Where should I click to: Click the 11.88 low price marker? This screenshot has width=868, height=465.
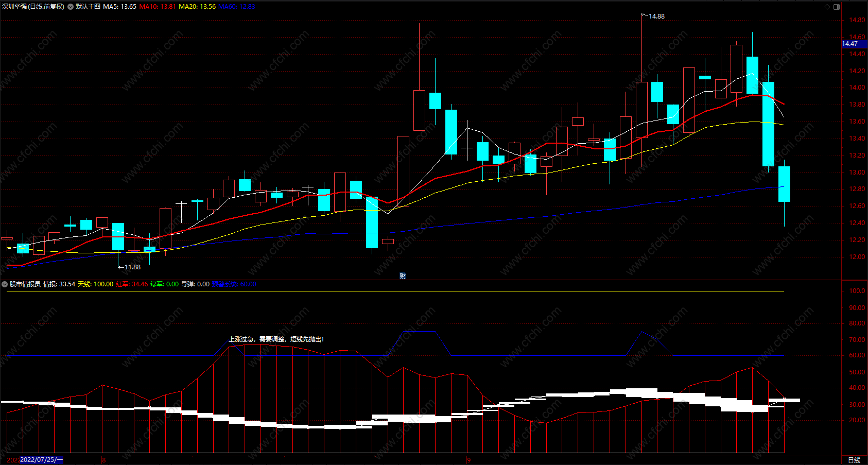tap(132, 267)
